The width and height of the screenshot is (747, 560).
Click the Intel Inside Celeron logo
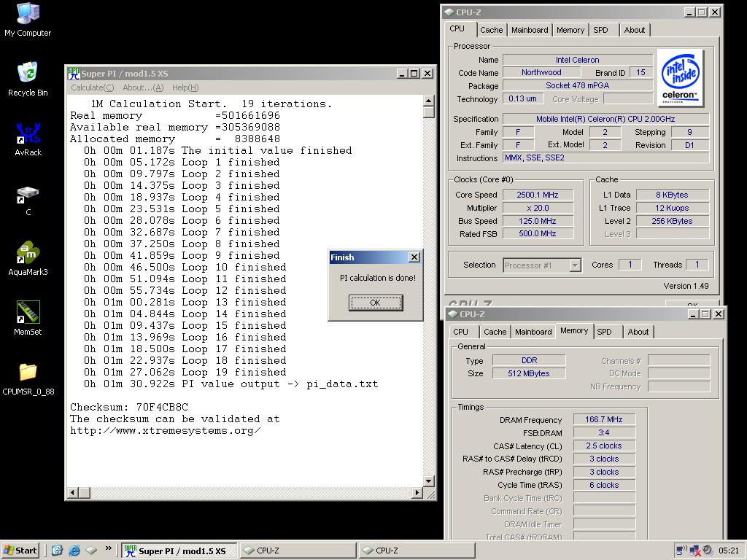(x=680, y=77)
